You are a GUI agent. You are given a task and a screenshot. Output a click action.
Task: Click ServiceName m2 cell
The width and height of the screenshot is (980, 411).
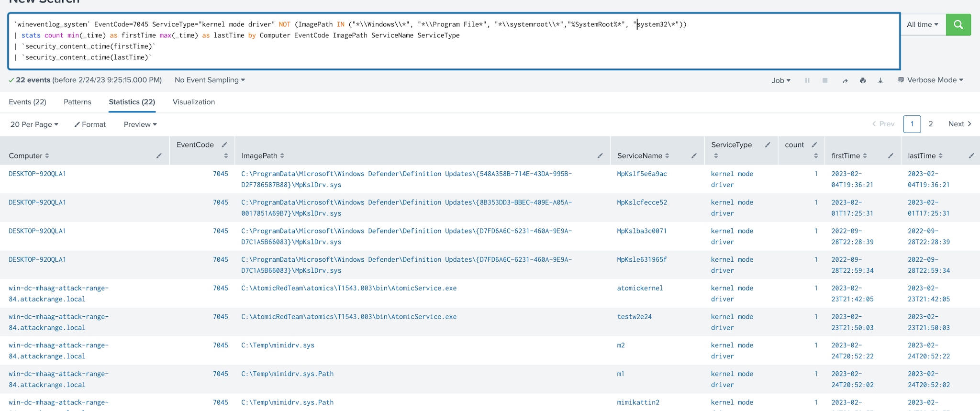pos(621,345)
